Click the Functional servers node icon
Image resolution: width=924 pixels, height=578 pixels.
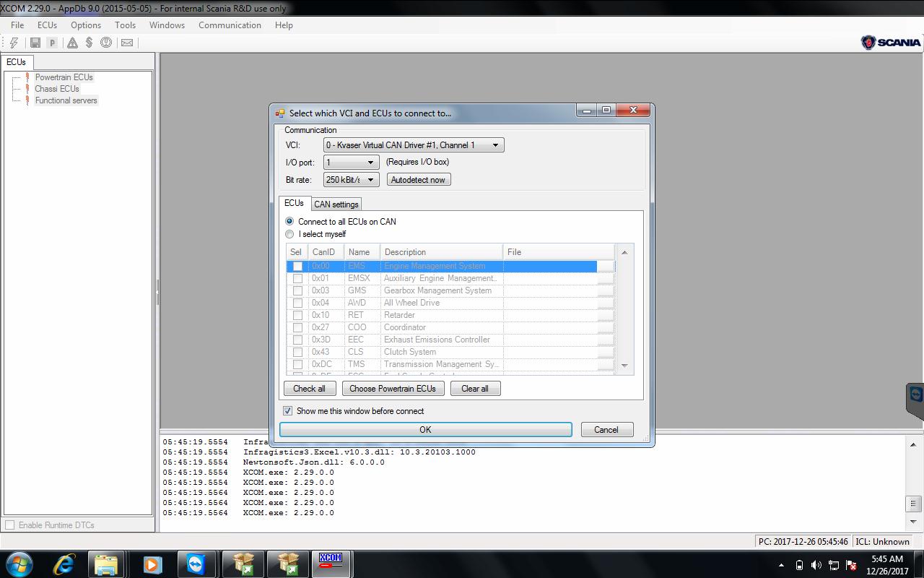coord(28,100)
